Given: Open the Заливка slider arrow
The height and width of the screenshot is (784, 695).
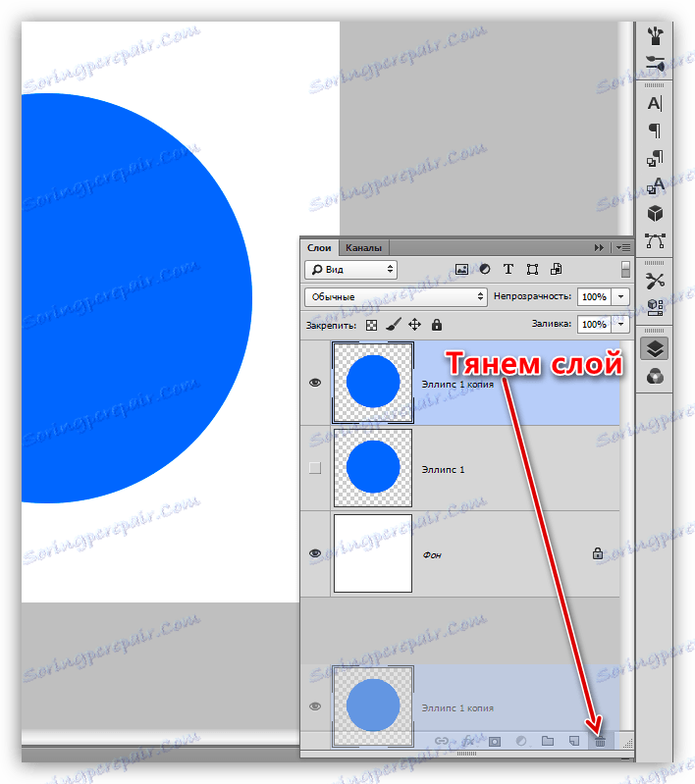Looking at the screenshot, I should (621, 324).
